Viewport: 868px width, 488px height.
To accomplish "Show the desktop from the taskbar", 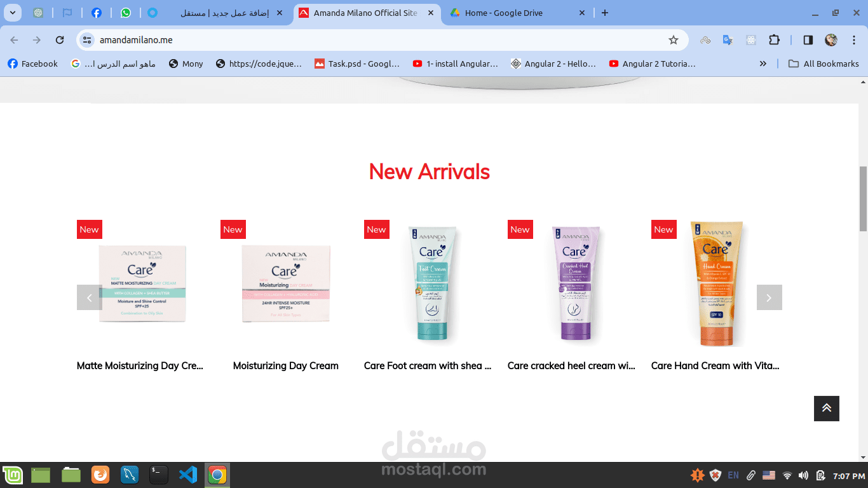I will coord(41,475).
